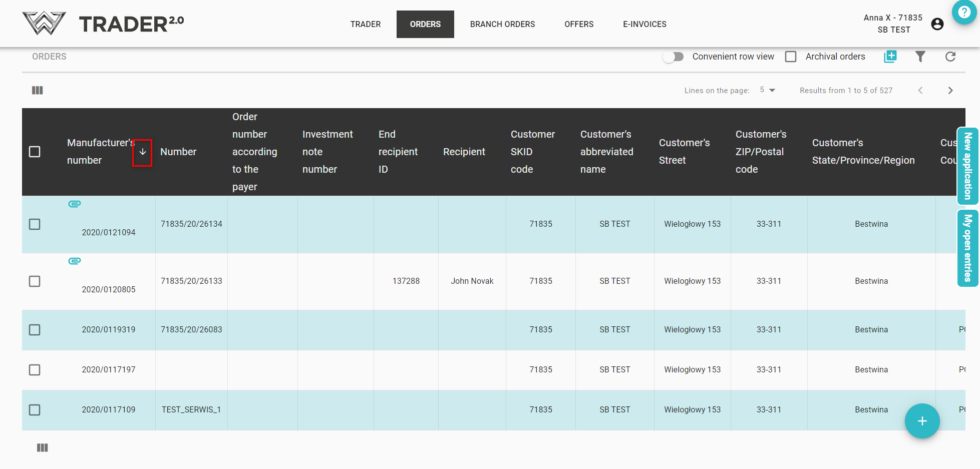Click the help question mark icon
The height and width of the screenshot is (469, 980).
coord(964,12)
